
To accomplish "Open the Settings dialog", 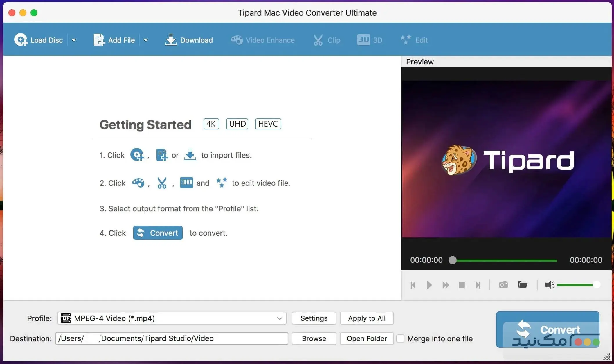I will click(314, 318).
